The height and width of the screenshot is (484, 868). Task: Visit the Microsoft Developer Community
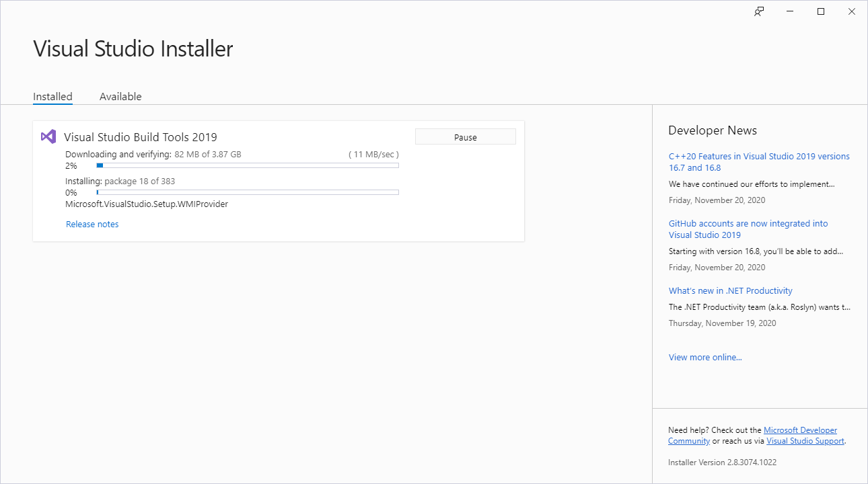pos(800,430)
